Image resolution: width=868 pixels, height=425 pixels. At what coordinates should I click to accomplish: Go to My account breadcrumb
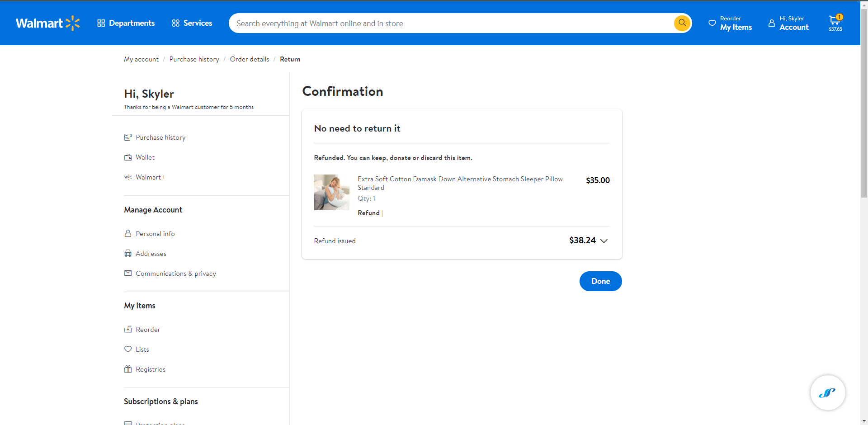142,59
